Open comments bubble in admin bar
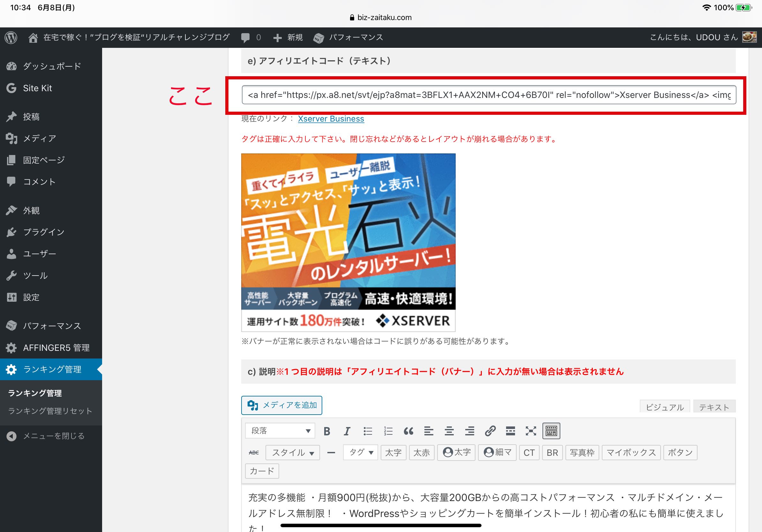 (251, 38)
